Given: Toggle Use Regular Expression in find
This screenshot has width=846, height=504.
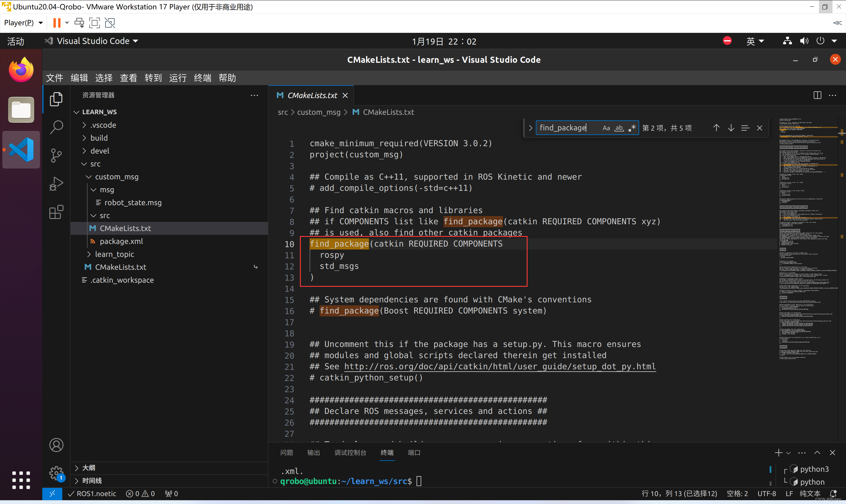Looking at the screenshot, I should coord(632,128).
